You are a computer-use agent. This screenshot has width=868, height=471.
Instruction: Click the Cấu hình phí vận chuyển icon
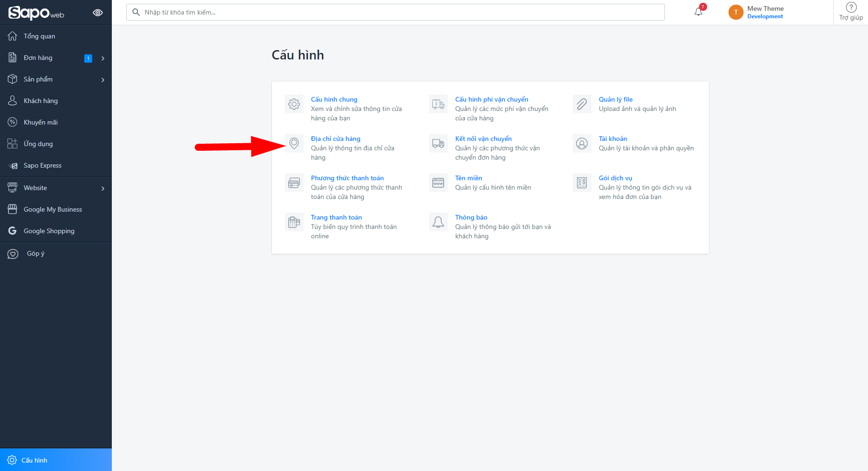(x=438, y=104)
